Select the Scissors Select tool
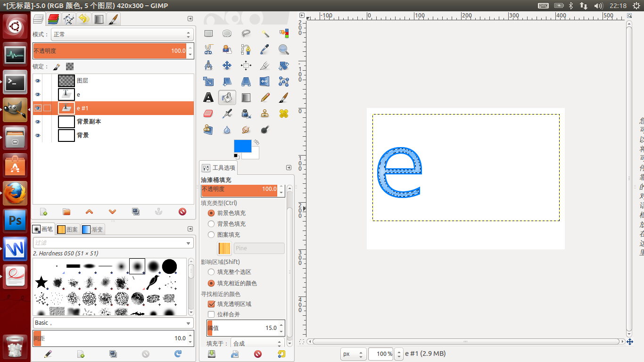This screenshot has width=644, height=362. (x=208, y=49)
